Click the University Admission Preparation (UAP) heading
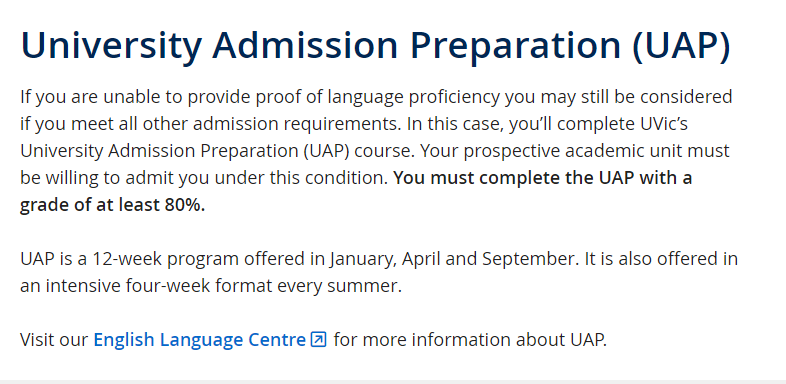786x384 pixels. [x=375, y=45]
